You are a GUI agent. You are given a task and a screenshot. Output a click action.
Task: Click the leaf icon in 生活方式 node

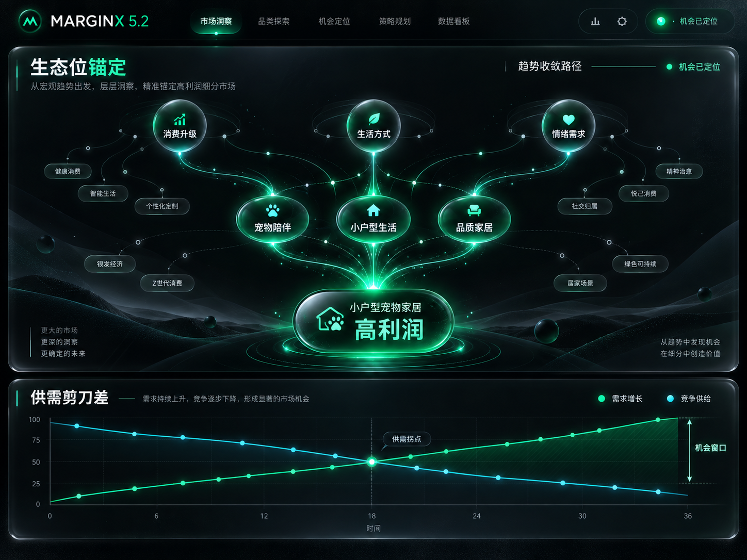pos(374,119)
